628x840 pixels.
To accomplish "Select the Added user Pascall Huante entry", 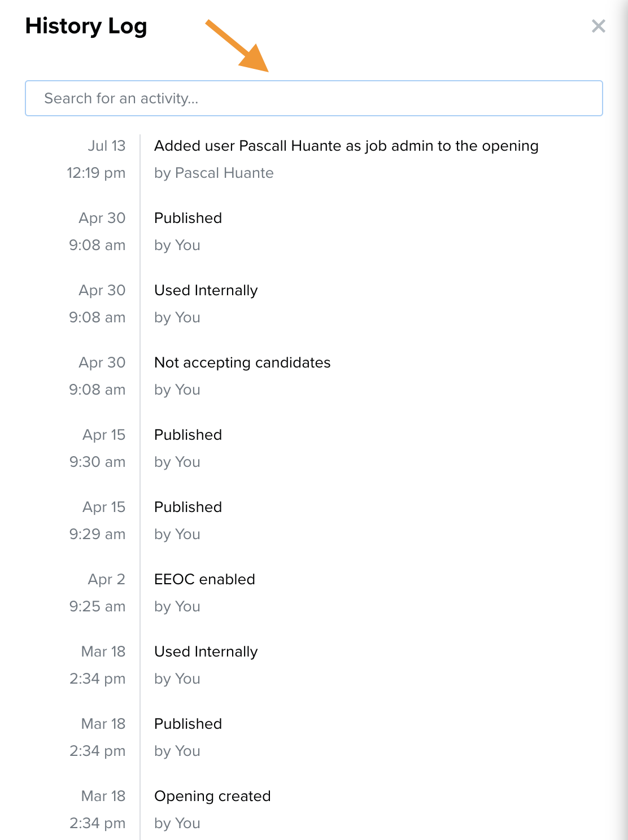I will [x=346, y=146].
